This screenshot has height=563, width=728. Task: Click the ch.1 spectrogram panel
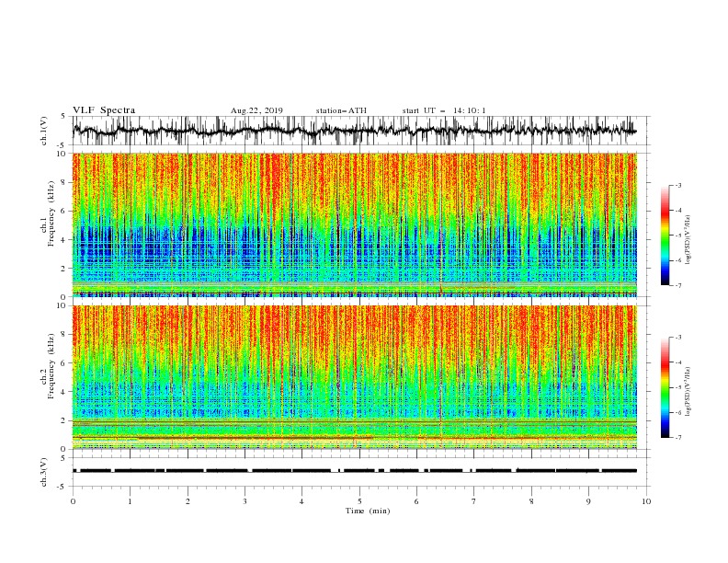tap(354, 224)
